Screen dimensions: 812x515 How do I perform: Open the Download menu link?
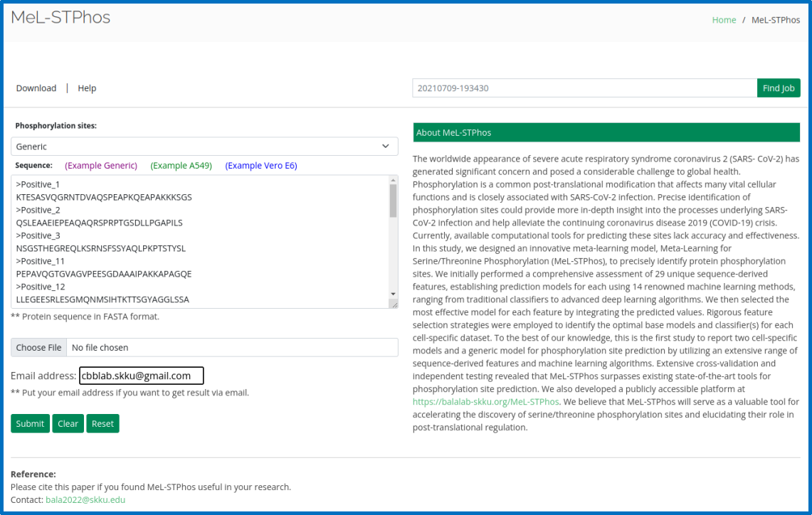coord(36,88)
